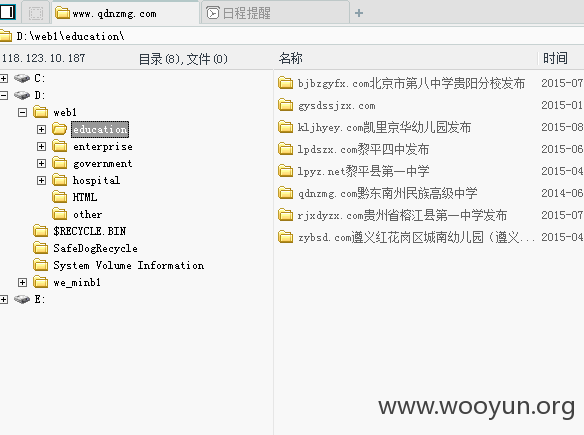This screenshot has height=435, width=584.
Task: Switch to the www.qdnzmg.com tab
Action: tap(125, 13)
